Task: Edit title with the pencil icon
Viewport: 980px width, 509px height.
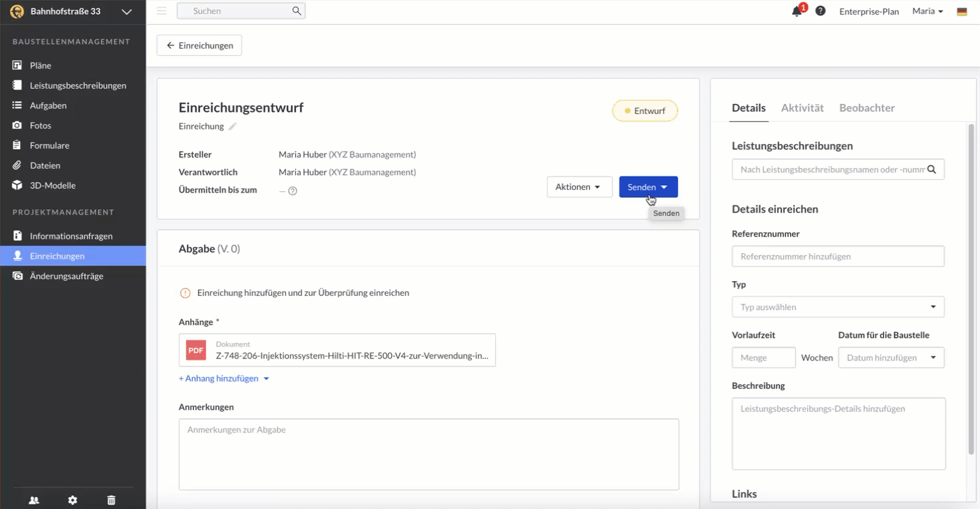Action: [233, 127]
